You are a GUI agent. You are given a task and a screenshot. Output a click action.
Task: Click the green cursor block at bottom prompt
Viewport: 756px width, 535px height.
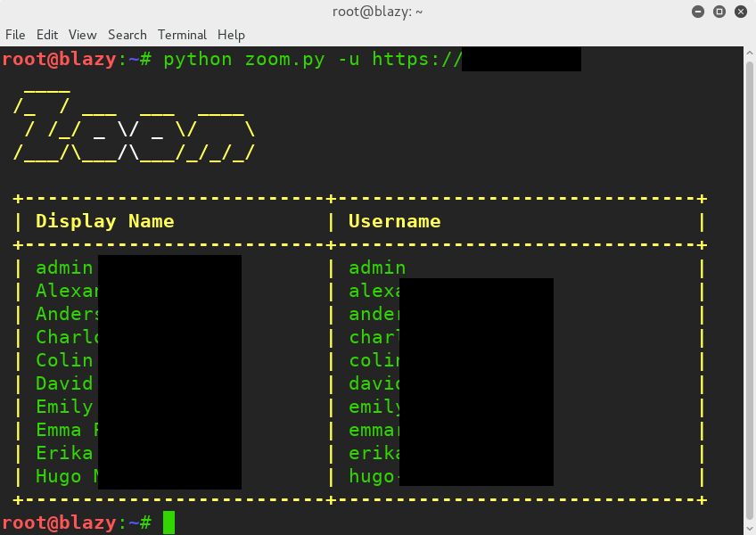pos(168,523)
